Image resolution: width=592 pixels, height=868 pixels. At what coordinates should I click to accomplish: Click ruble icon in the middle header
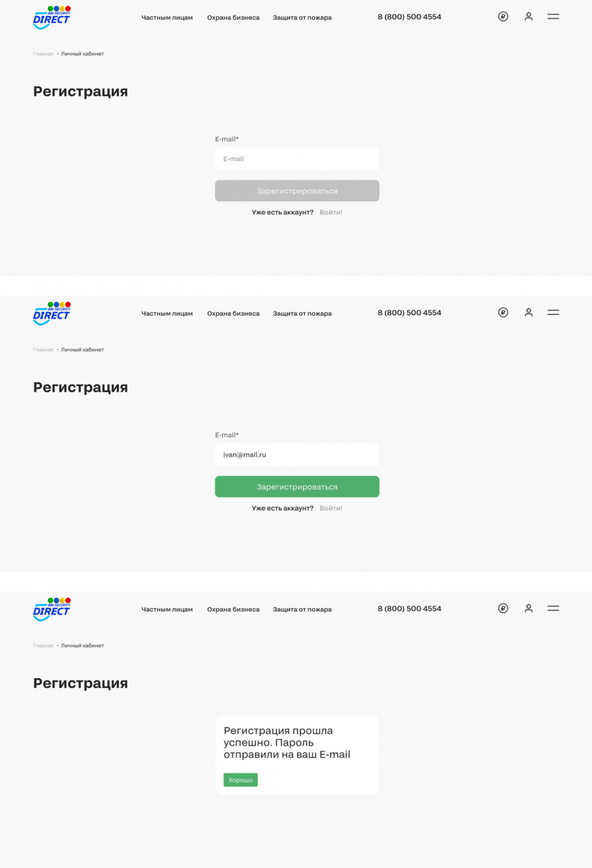tap(503, 312)
